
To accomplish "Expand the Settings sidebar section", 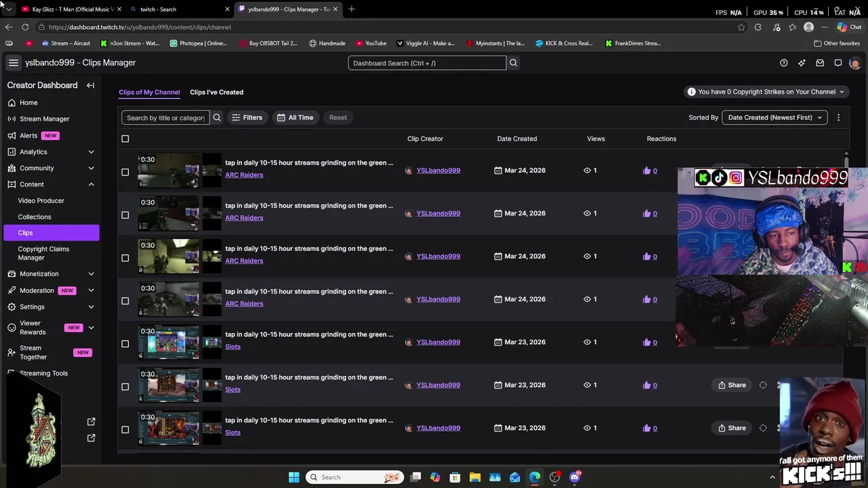I will pyautogui.click(x=91, y=307).
